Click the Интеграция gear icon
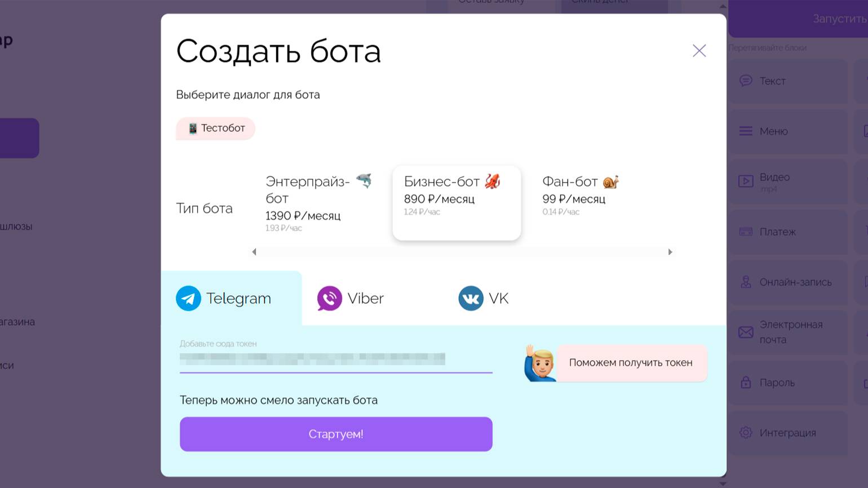868x488 pixels. point(746,433)
